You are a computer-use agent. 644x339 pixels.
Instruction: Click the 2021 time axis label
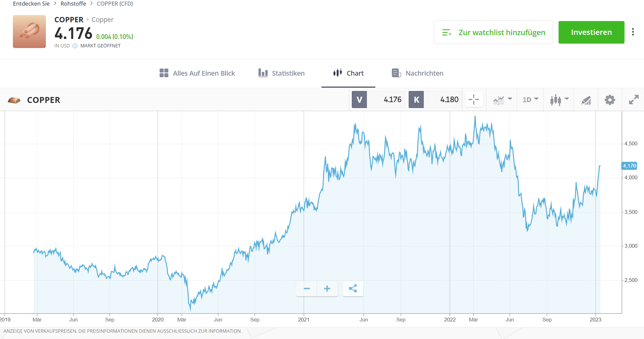[304, 320]
